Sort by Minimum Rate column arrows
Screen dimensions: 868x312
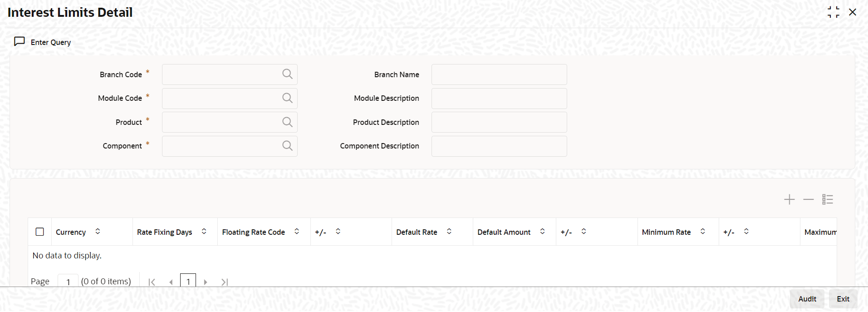tap(703, 232)
